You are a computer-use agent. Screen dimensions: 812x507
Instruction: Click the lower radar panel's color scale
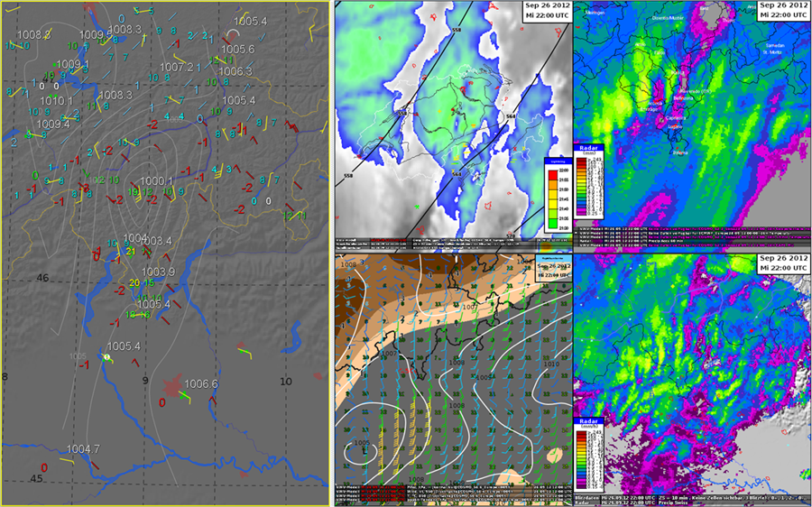[583, 459]
